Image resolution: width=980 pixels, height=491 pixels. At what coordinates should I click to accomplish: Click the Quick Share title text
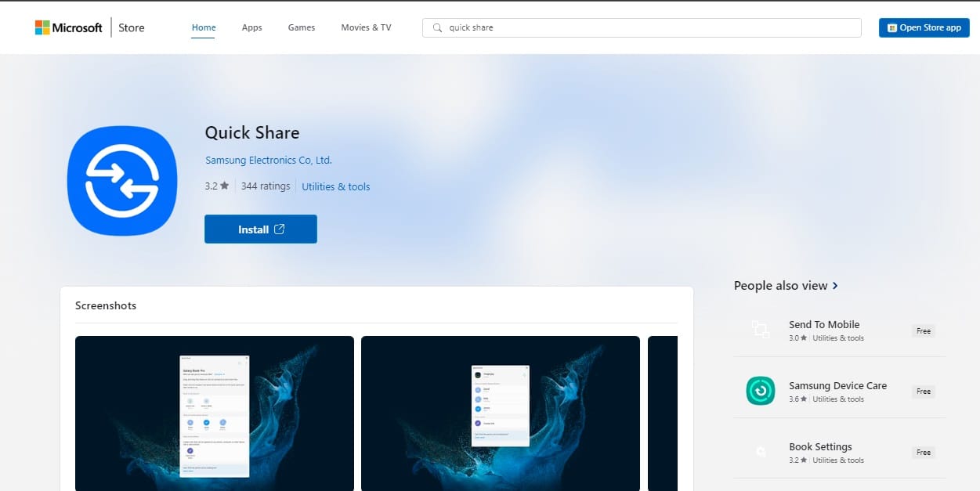point(252,132)
